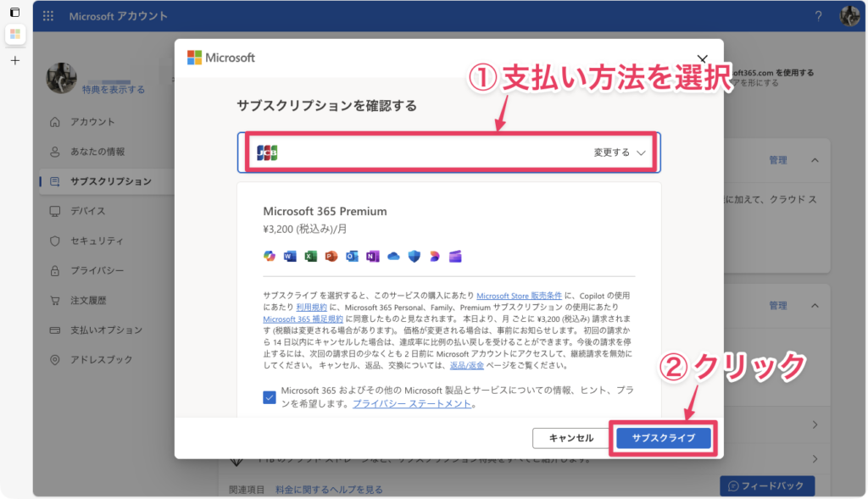This screenshot has width=868, height=499.
Task: Click the キャンセル button
Action: tap(571, 438)
